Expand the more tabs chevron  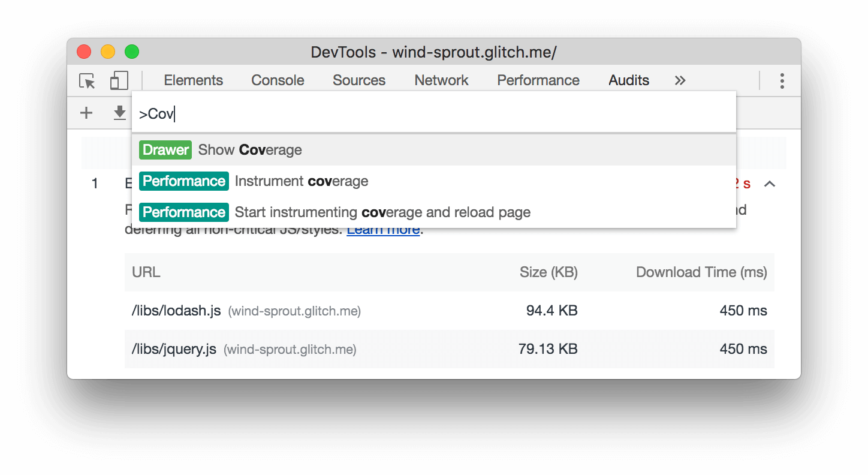[680, 81]
